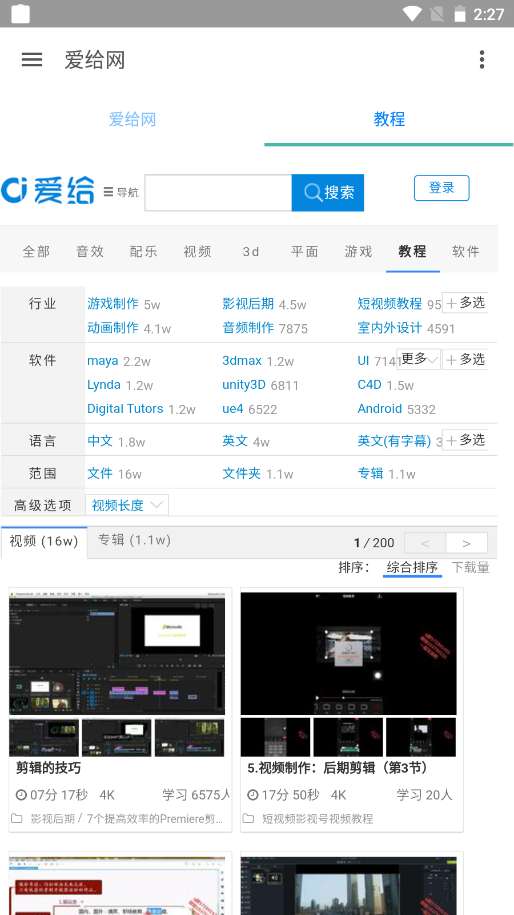Filter range by 文件
The height and width of the screenshot is (915, 514).
click(100, 473)
